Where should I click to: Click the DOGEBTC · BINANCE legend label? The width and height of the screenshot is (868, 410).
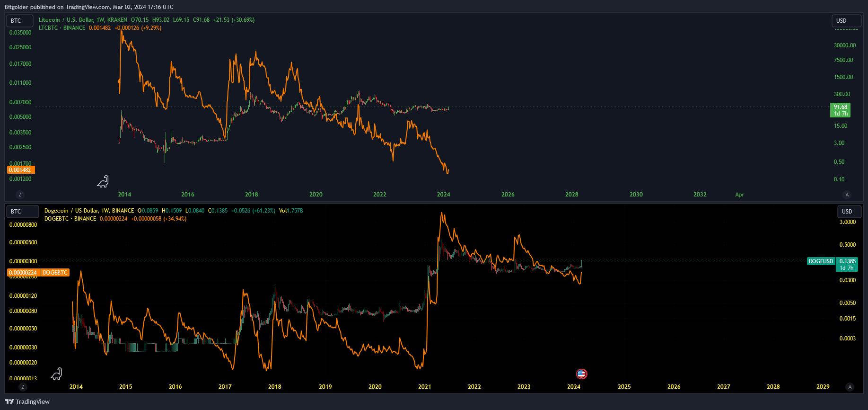[x=70, y=219]
